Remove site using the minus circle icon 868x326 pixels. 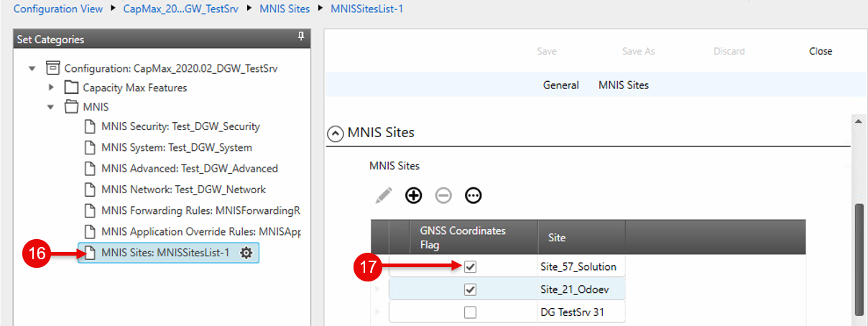pyautogui.click(x=443, y=195)
